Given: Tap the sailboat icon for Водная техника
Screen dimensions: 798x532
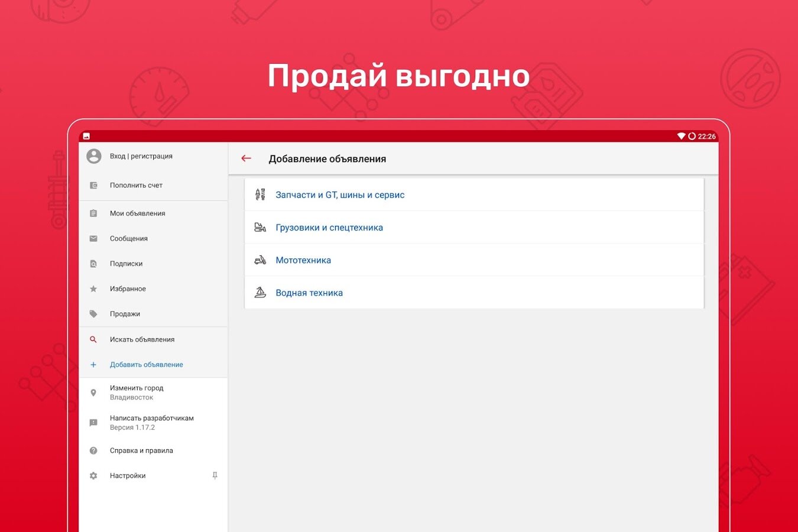Looking at the screenshot, I should pos(260,293).
